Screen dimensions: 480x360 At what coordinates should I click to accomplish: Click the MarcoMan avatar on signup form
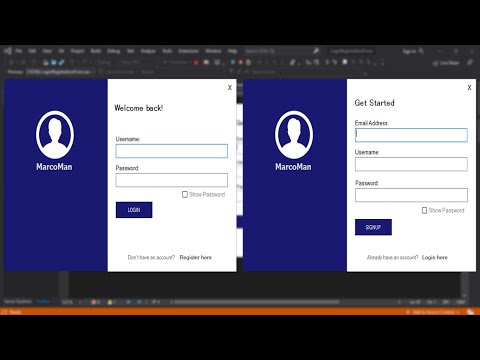point(294,135)
